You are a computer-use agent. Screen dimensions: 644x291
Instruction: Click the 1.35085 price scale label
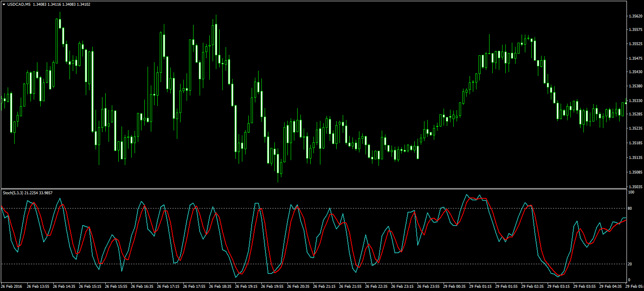pos(635,172)
